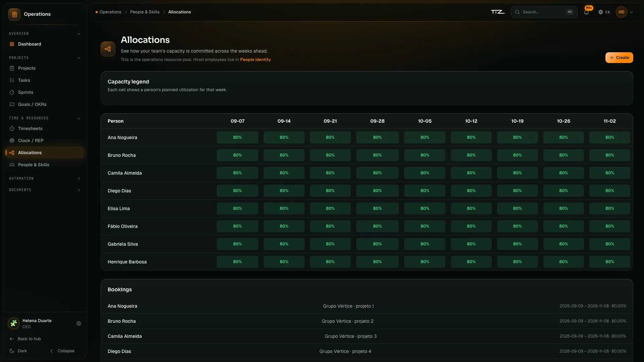The width and height of the screenshot is (644, 362).
Task: Follow the People identity link
Action: point(255,60)
